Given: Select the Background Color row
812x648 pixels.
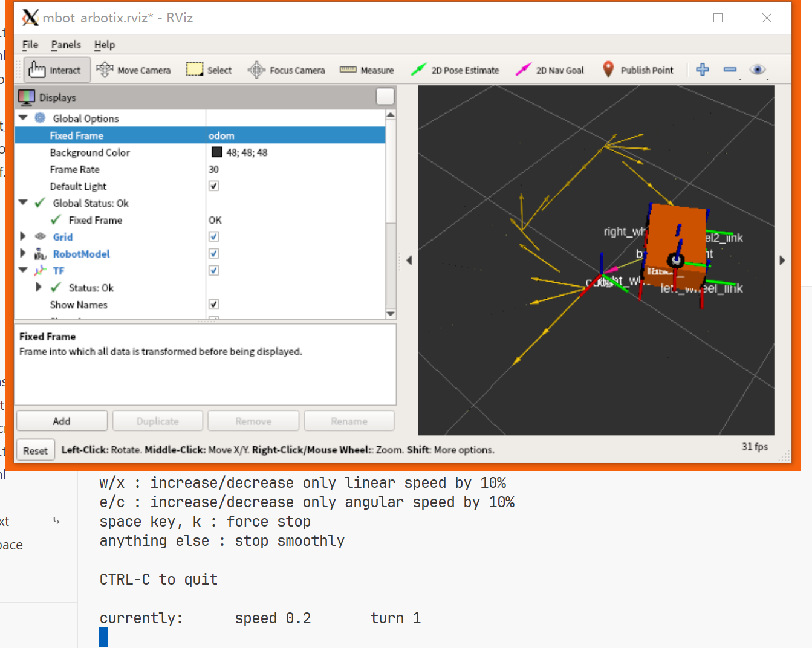Looking at the screenshot, I should (200, 152).
